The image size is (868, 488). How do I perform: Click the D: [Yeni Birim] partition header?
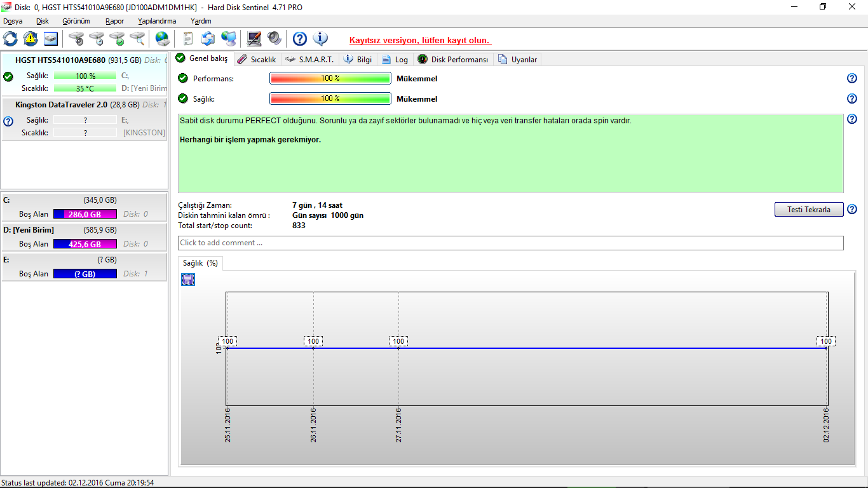click(85, 229)
